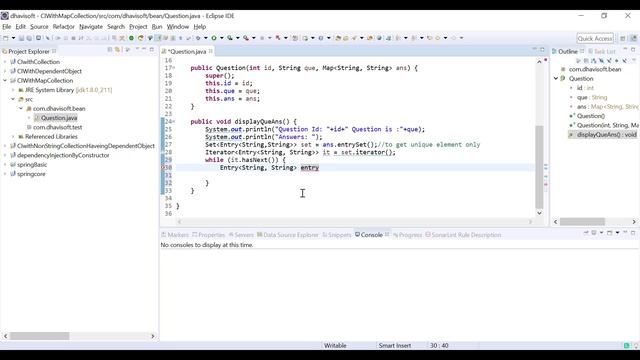Expand the CIwithCollection project
The width and height of the screenshot is (640, 360).
pos(5,62)
